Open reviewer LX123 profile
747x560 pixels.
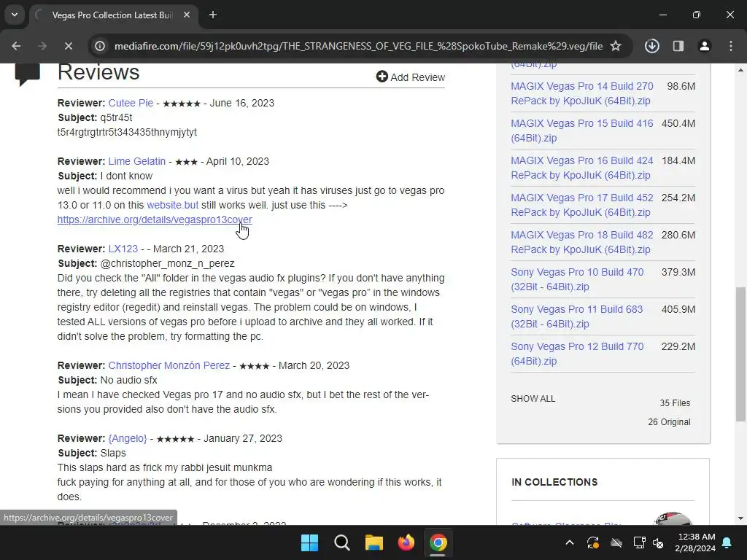(123, 249)
